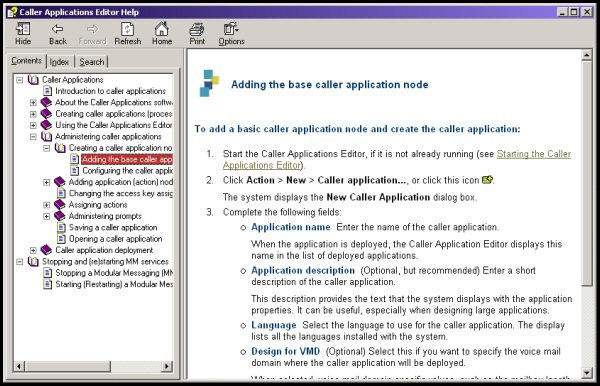
Task: Open Changing the access key assignment topic
Action: click(x=121, y=193)
